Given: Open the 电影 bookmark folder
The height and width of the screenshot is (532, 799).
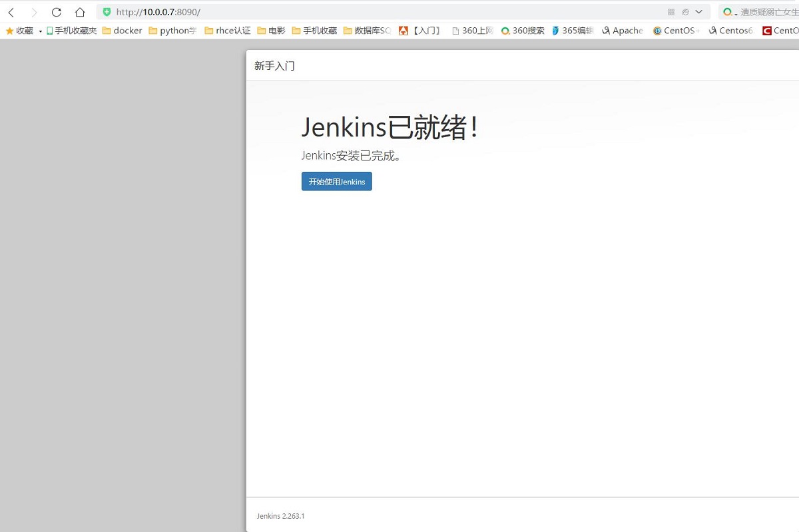Looking at the screenshot, I should pyautogui.click(x=271, y=31).
